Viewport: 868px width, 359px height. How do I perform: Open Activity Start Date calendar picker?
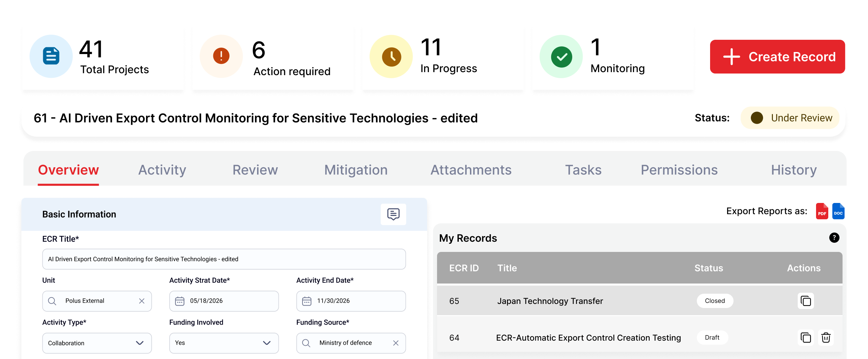point(180,301)
